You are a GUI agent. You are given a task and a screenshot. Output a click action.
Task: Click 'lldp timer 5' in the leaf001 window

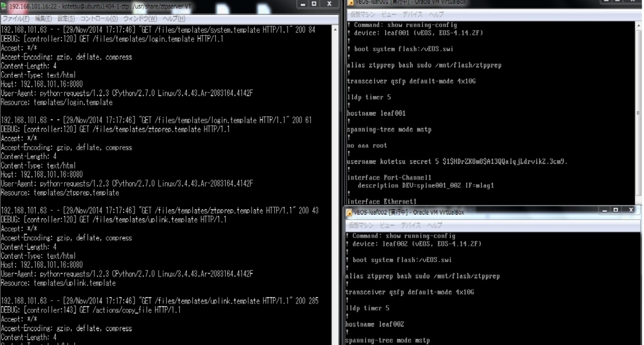pos(369,97)
